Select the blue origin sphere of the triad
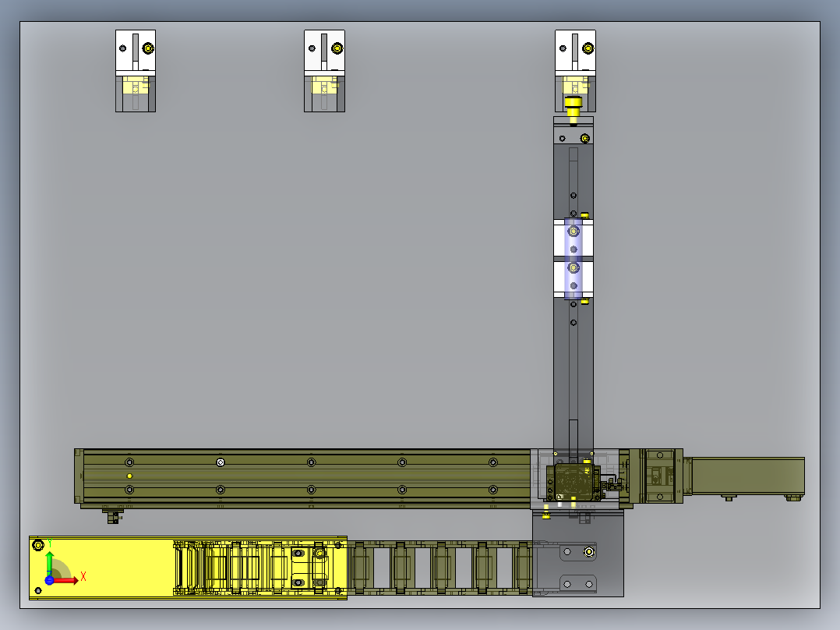This screenshot has width=840, height=630. (49, 581)
